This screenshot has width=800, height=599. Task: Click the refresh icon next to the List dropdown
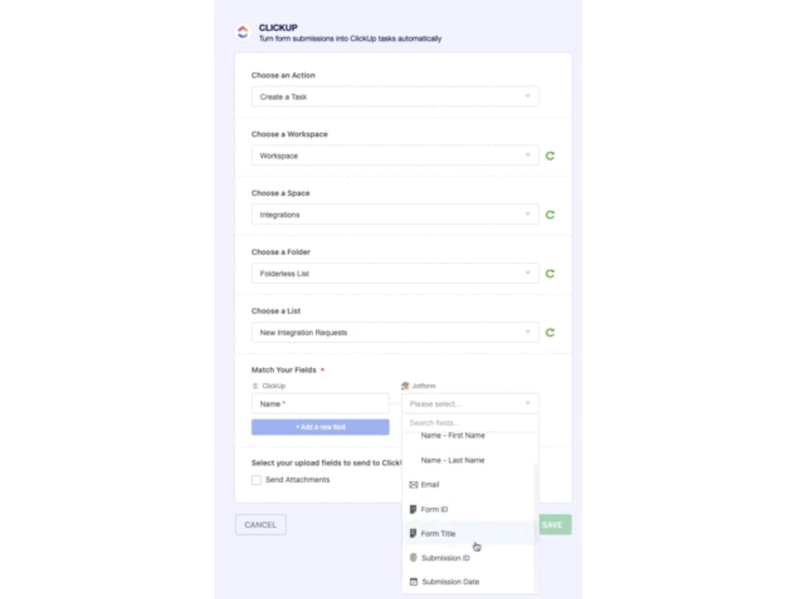550,332
